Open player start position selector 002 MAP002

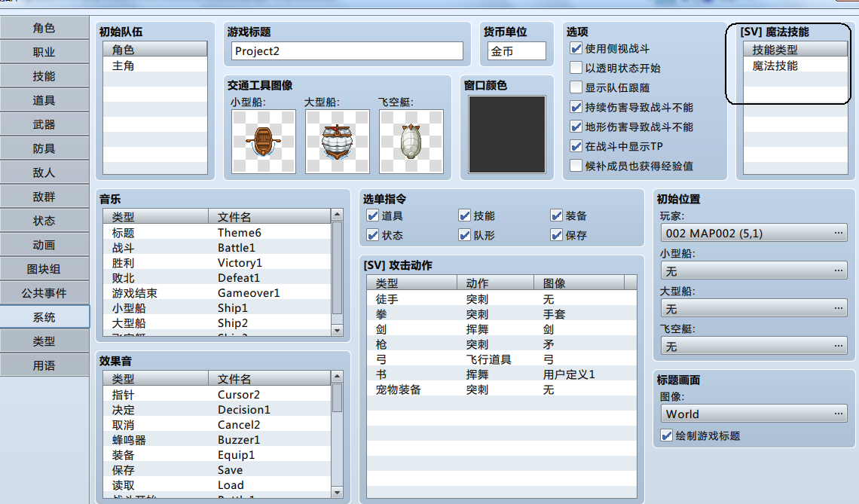click(x=754, y=233)
